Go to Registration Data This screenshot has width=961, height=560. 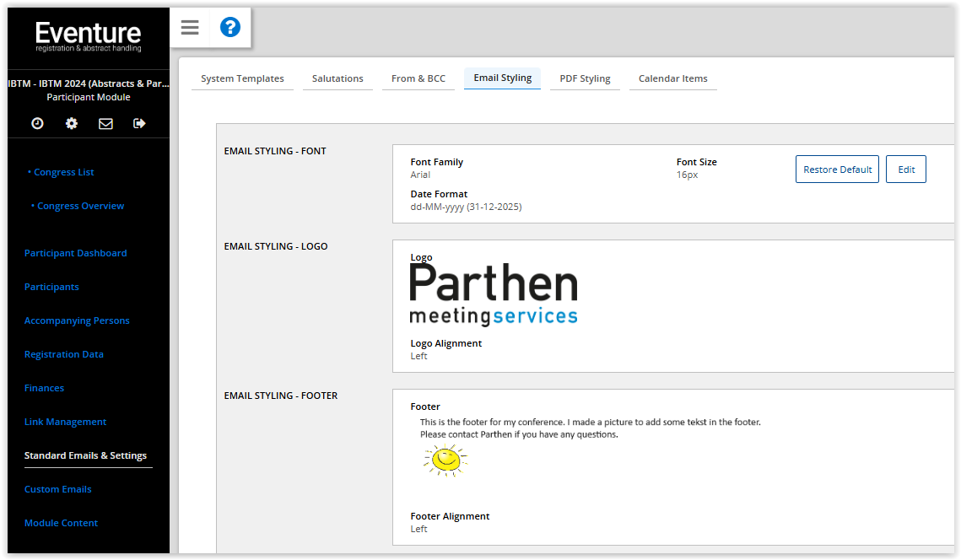click(64, 354)
